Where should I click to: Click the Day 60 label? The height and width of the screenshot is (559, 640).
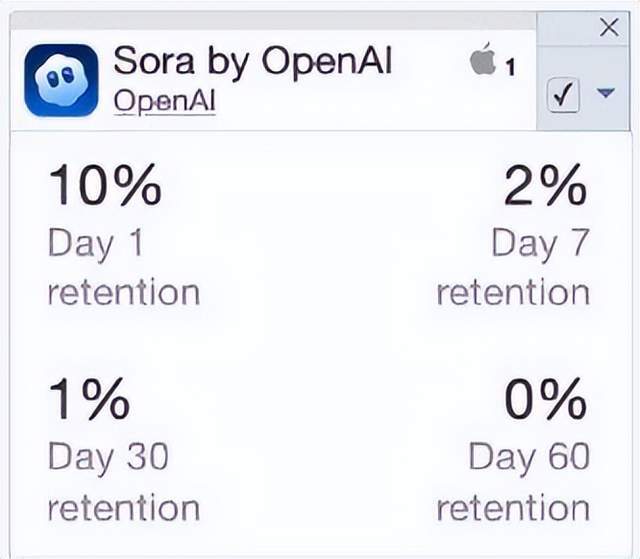pos(529,457)
